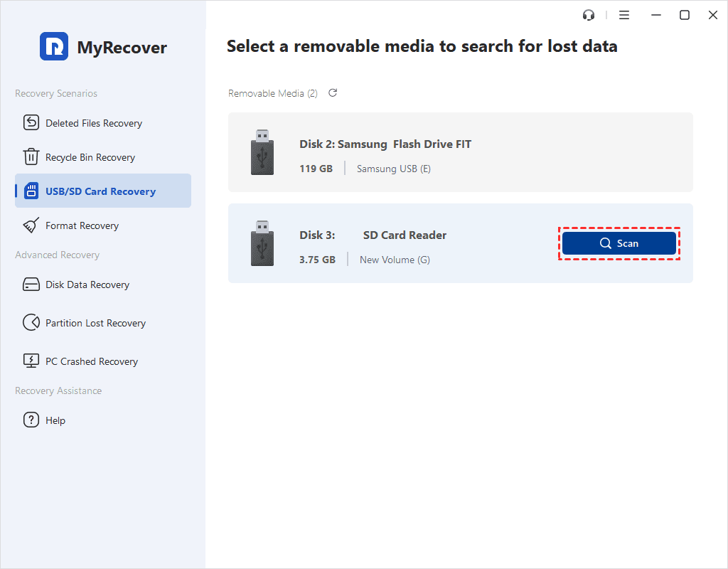
Task: Scan Disk 3 SD Card Reader
Action: pyautogui.click(x=619, y=243)
